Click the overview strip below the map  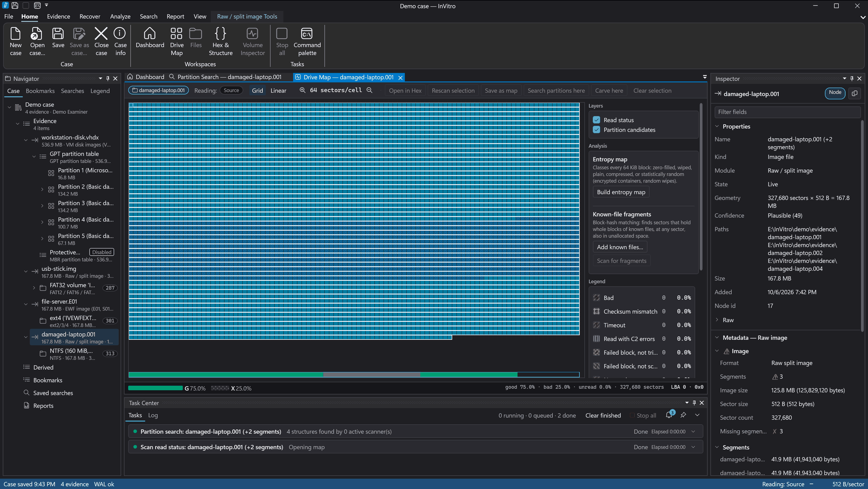pos(354,375)
